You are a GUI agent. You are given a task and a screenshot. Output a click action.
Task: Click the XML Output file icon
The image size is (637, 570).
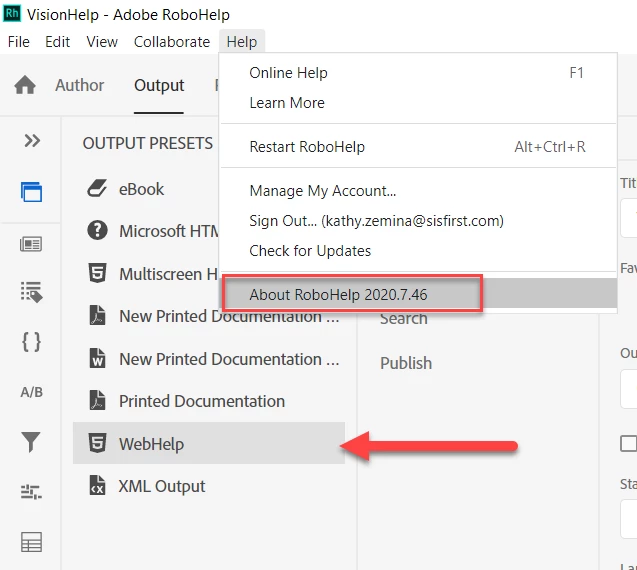click(98, 485)
